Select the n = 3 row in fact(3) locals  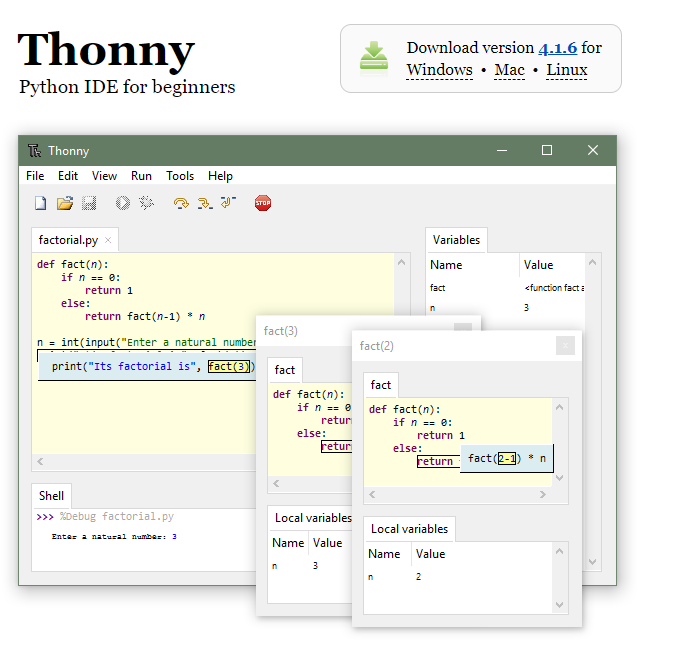[x=310, y=566]
